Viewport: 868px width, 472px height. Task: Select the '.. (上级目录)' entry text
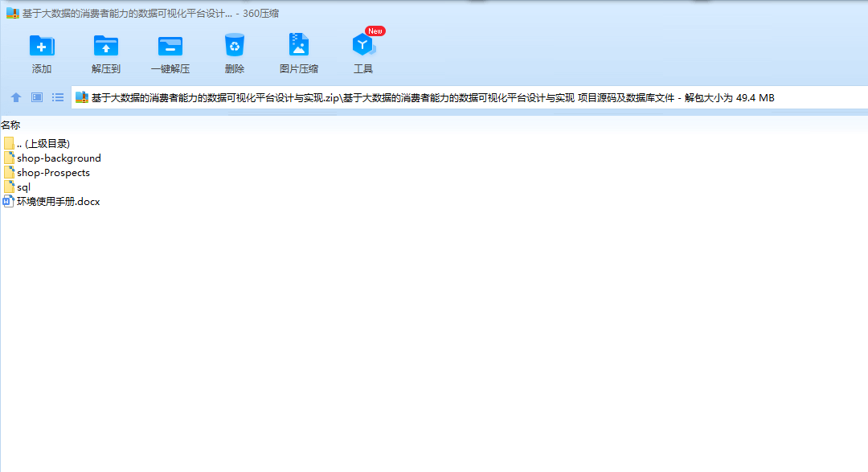click(43, 143)
